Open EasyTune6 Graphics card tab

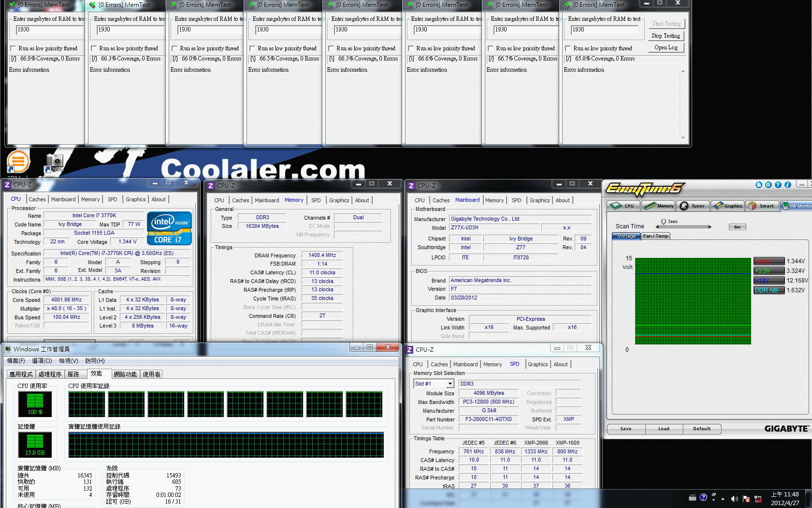point(728,206)
